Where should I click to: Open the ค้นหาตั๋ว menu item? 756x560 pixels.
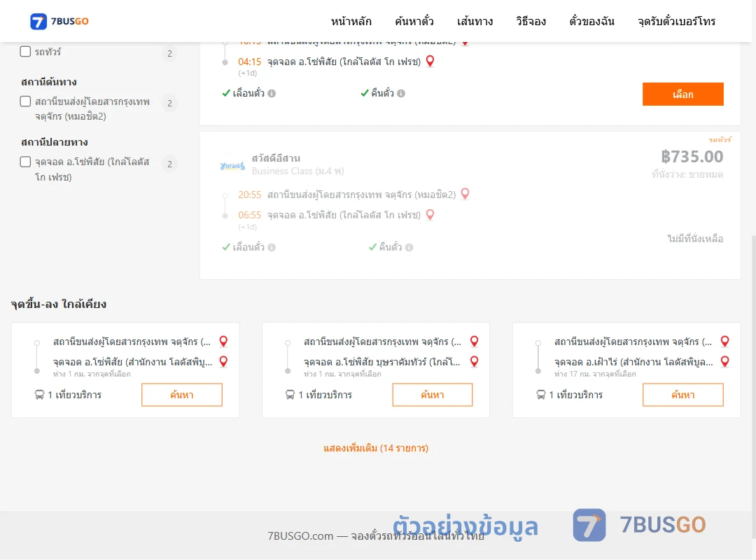414,21
